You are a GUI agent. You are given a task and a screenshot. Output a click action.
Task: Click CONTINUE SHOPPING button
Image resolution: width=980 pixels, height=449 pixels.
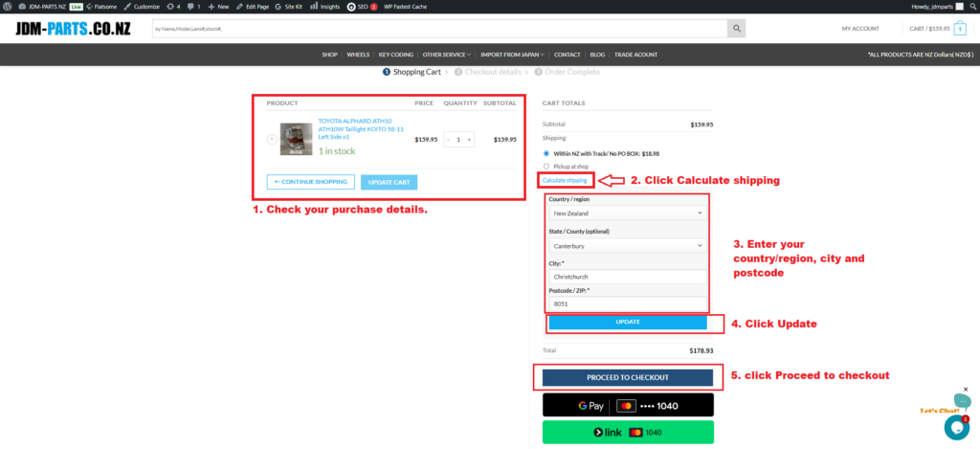coord(311,182)
